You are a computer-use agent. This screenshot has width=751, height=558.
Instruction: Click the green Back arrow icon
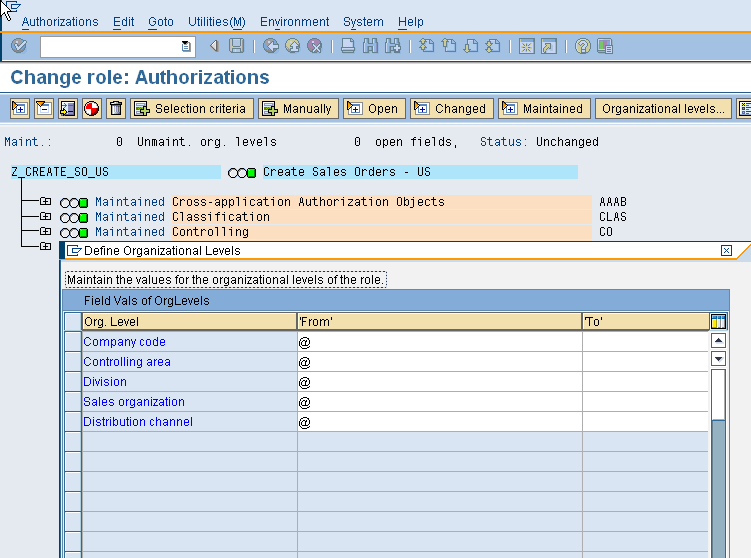point(271,46)
